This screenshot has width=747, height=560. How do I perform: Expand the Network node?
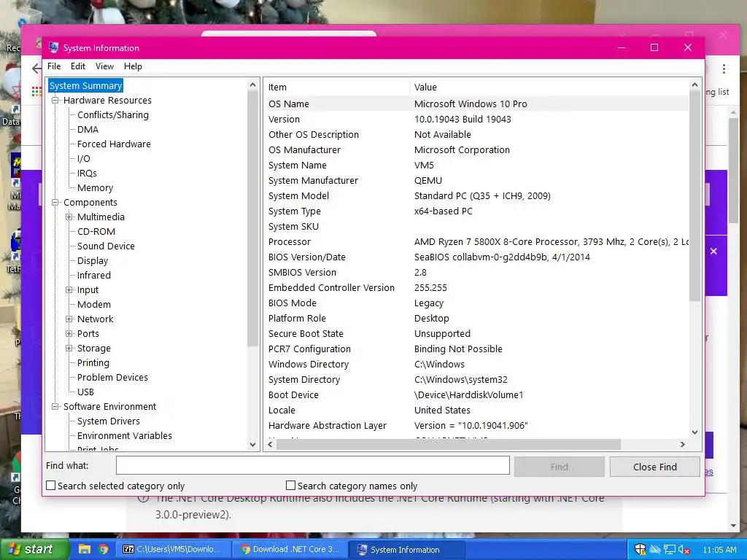(x=69, y=319)
